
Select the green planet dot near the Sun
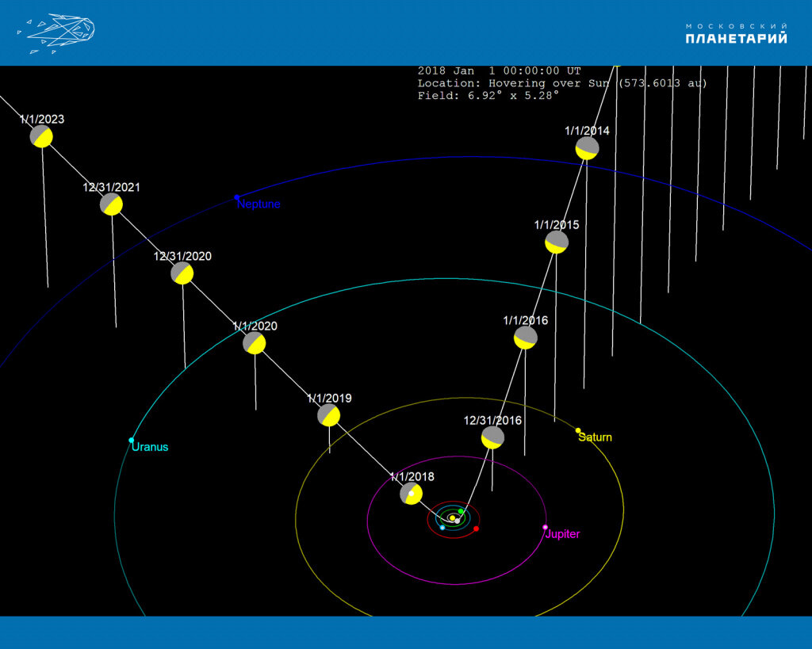coord(461,511)
